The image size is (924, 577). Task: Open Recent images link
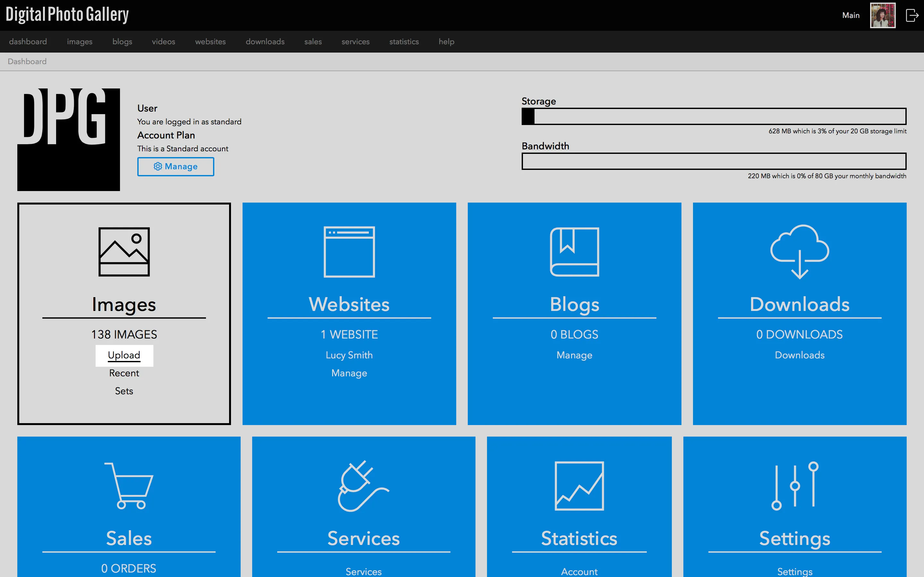124,373
